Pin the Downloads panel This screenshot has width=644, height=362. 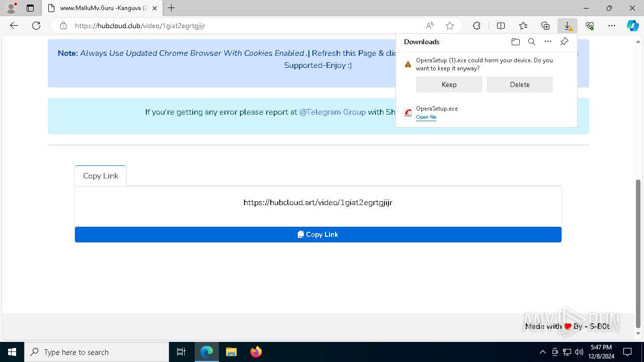565,42
